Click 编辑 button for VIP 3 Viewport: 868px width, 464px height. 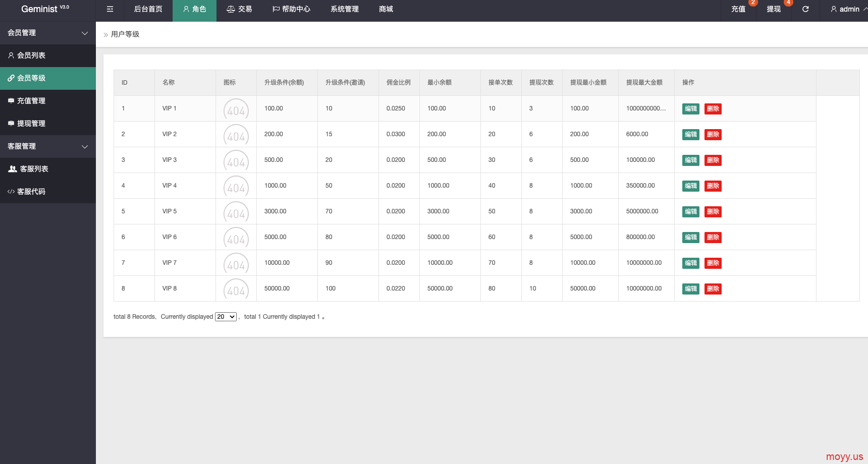coord(691,160)
